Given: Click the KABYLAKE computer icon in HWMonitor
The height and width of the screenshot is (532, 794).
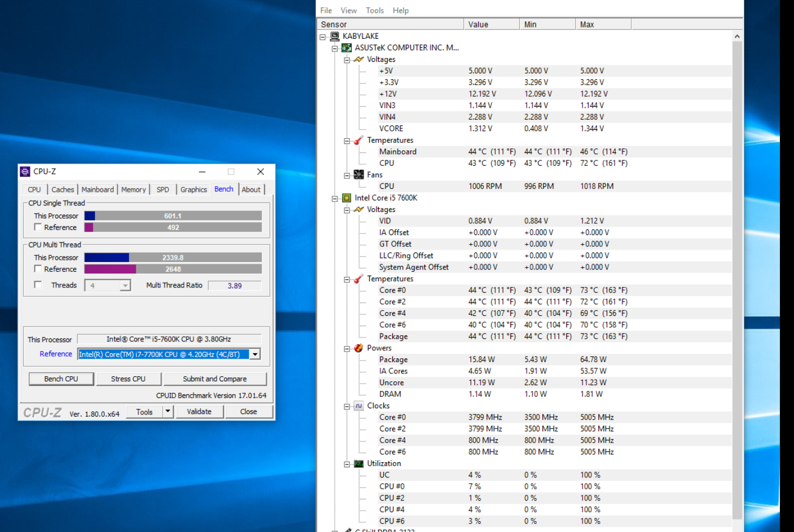Looking at the screenshot, I should pyautogui.click(x=335, y=36).
